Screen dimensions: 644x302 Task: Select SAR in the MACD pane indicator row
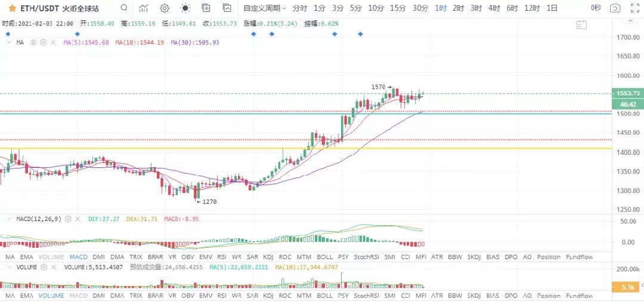click(253, 257)
